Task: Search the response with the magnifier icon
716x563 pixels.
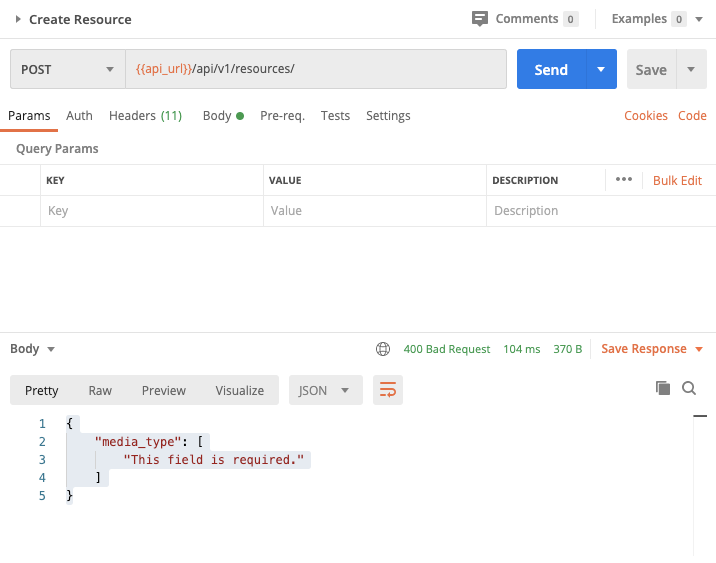Action: coord(689,388)
